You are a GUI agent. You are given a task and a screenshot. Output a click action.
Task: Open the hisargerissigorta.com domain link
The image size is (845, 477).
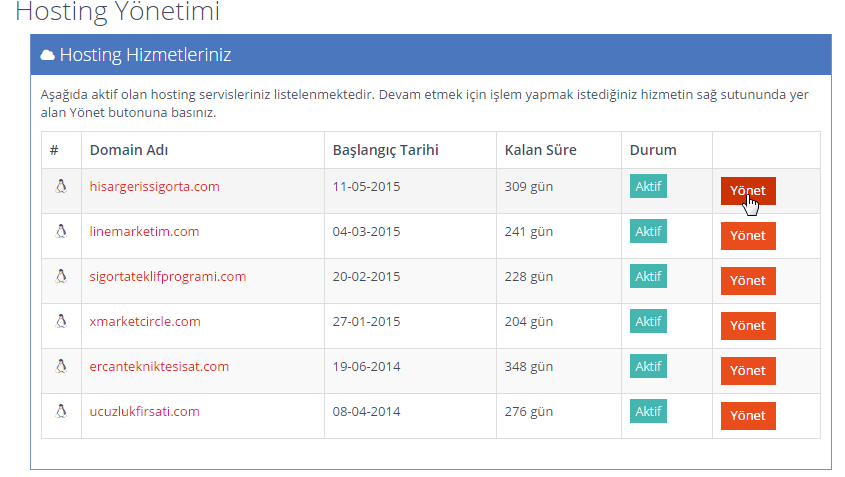click(x=155, y=186)
